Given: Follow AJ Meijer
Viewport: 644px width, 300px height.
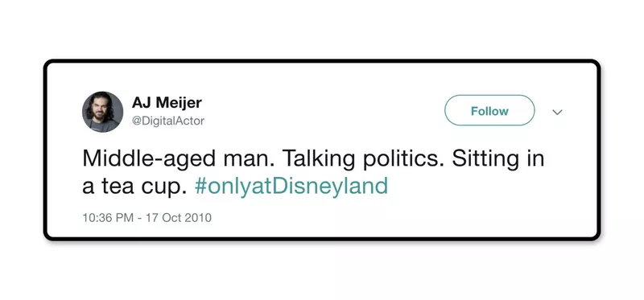Looking at the screenshot, I should 489,110.
